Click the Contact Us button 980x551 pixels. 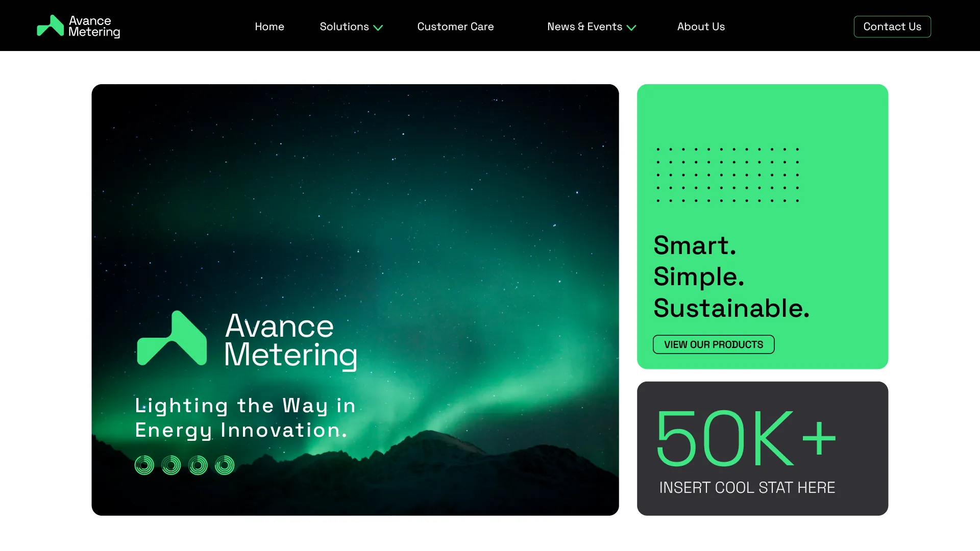point(892,27)
